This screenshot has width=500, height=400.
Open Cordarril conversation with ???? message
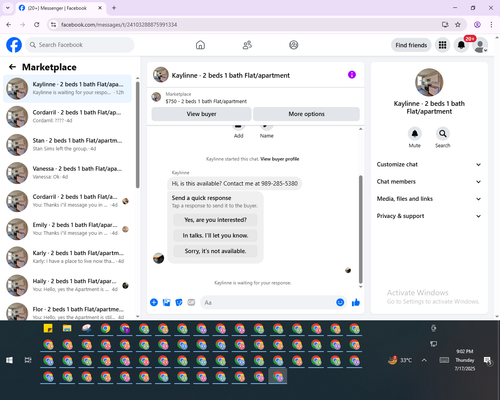67,117
